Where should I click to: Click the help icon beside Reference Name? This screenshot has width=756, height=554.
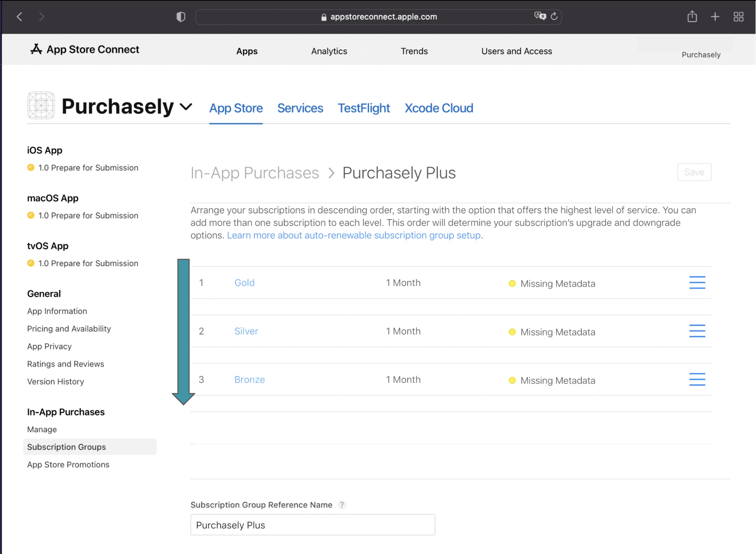pyautogui.click(x=342, y=505)
